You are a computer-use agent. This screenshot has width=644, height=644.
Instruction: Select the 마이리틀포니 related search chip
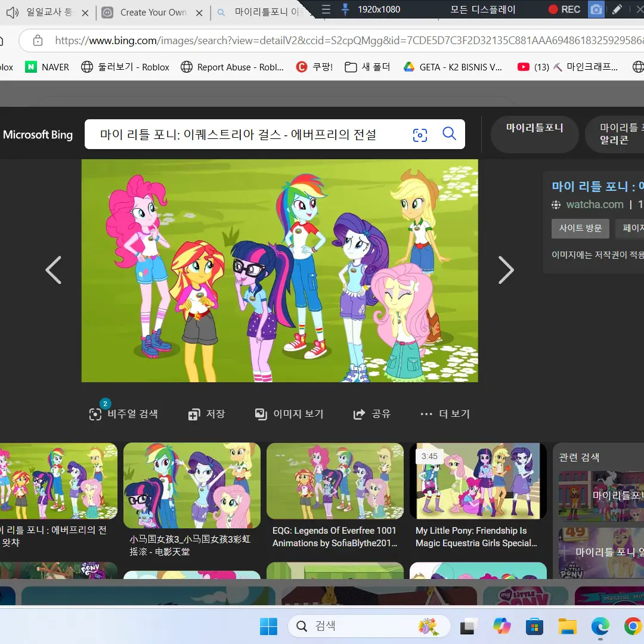coord(534,134)
